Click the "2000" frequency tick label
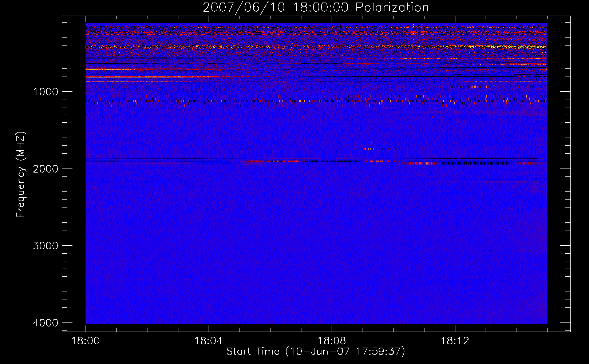 (x=46, y=169)
